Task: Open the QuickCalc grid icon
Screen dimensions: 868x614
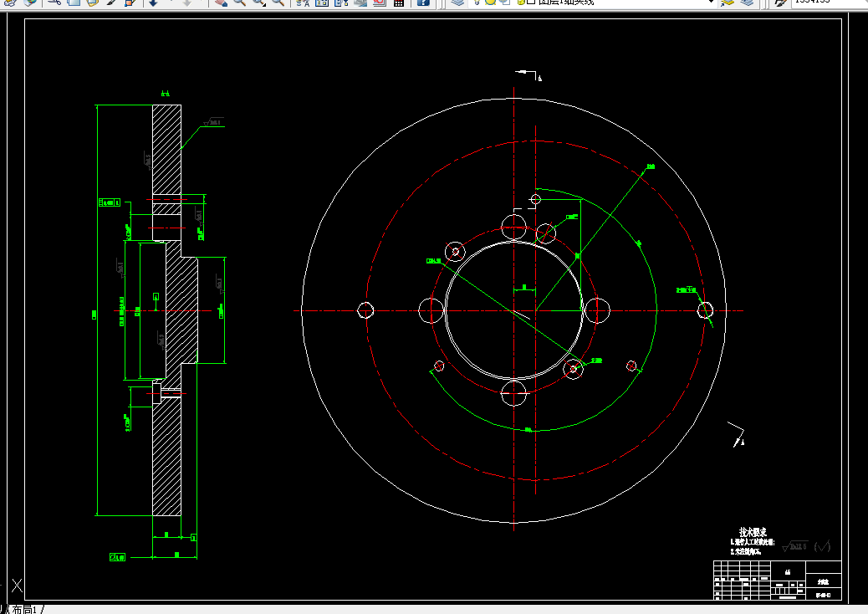Action: [x=399, y=2]
